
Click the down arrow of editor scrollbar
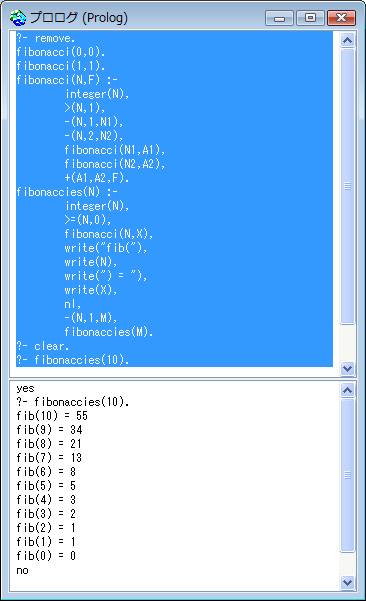[x=347, y=369]
